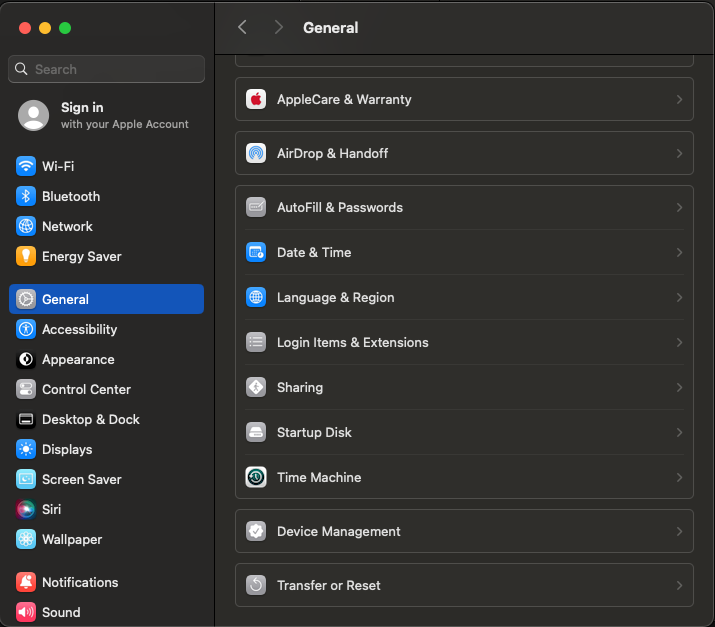Click the Screen Saver icon
The image size is (715, 627).
pos(26,479)
